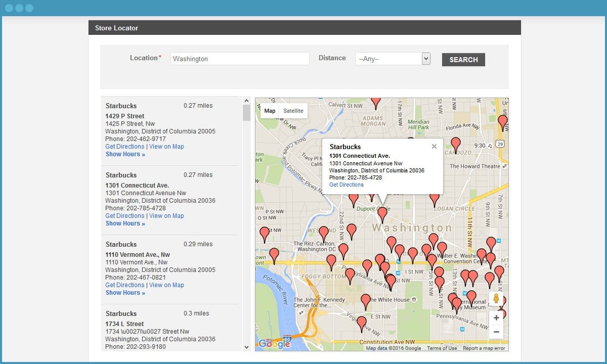Select the map pin at Calvert St NW
This screenshot has width=607, height=364.
(x=375, y=102)
